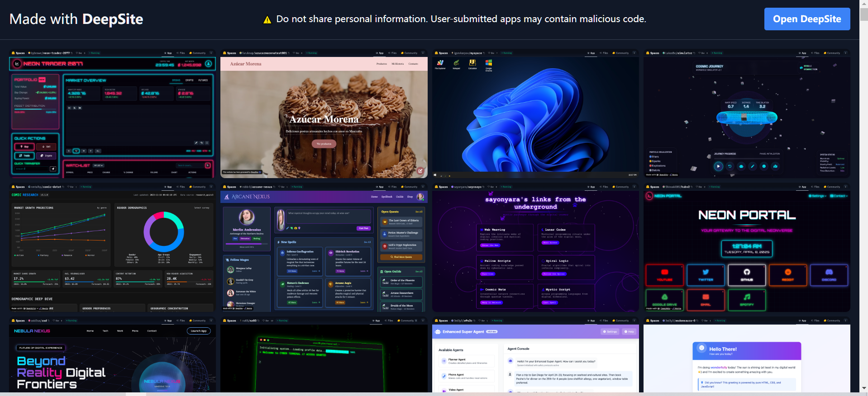Switch to Crypto tab in Market Overview
The height and width of the screenshot is (396, 868).
[189, 80]
